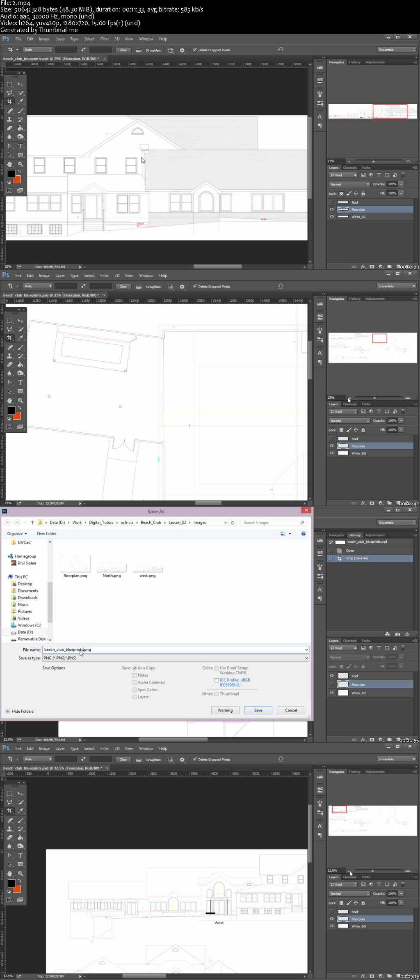Show the Roof layer in the 00:02:23 frame
This screenshot has height=980, width=420.
pos(331,202)
